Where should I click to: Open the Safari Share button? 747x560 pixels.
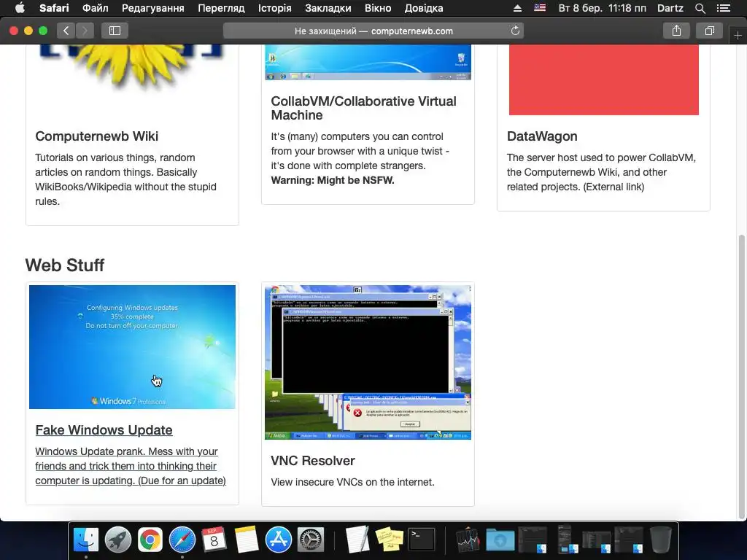(x=676, y=31)
